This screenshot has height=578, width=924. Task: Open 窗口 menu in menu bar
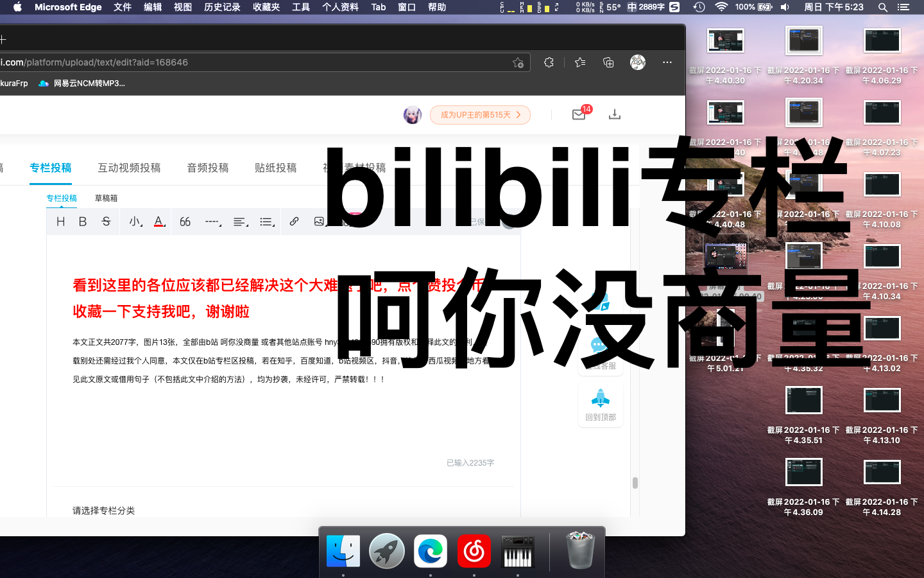coord(407,7)
